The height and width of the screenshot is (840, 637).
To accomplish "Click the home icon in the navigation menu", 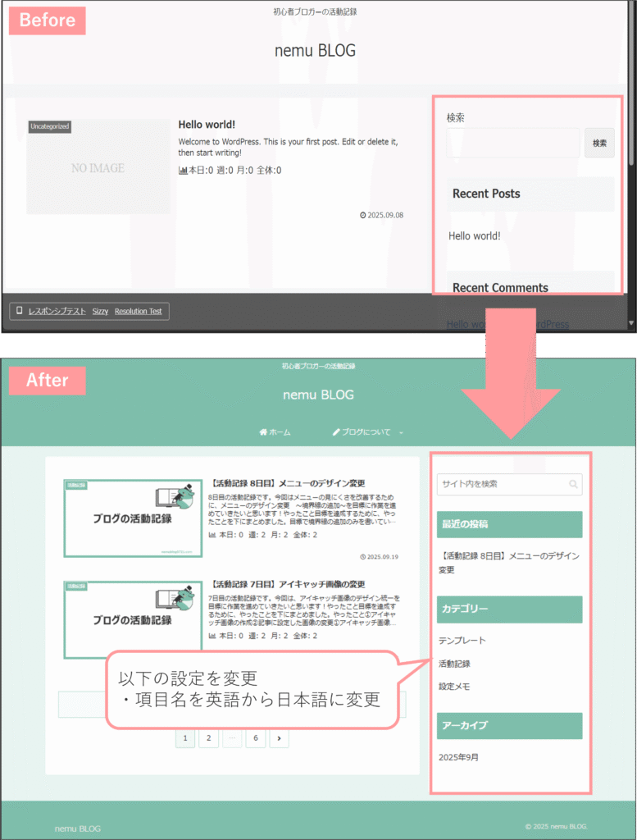I will [263, 432].
